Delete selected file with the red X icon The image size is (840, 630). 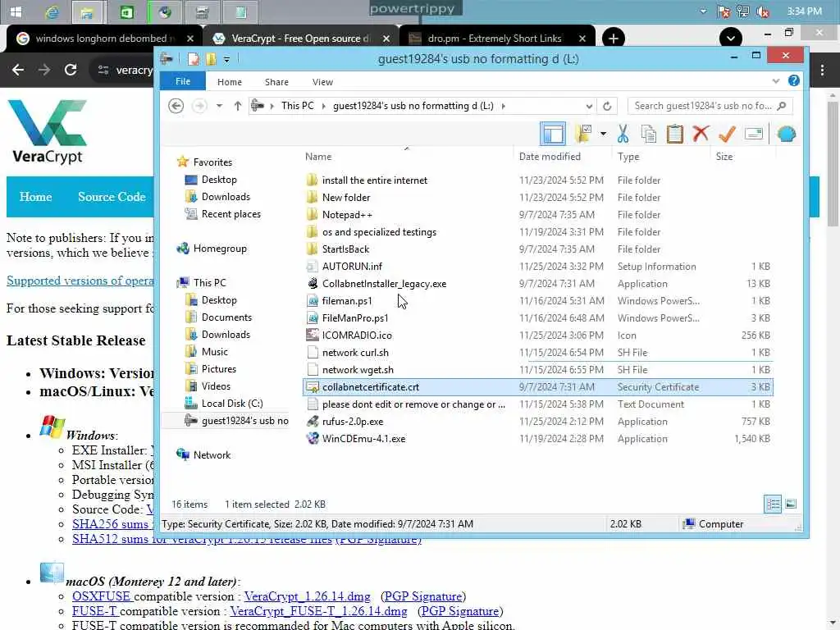coord(701,134)
